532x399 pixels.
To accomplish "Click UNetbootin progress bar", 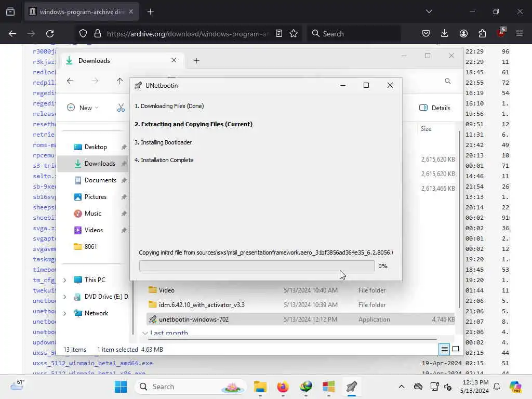I will 257,266.
